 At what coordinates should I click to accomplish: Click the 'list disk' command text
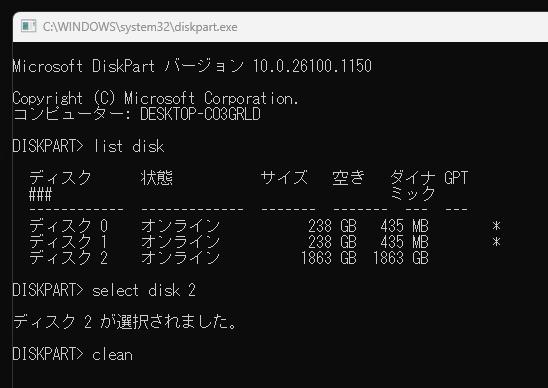pyautogui.click(x=128, y=146)
